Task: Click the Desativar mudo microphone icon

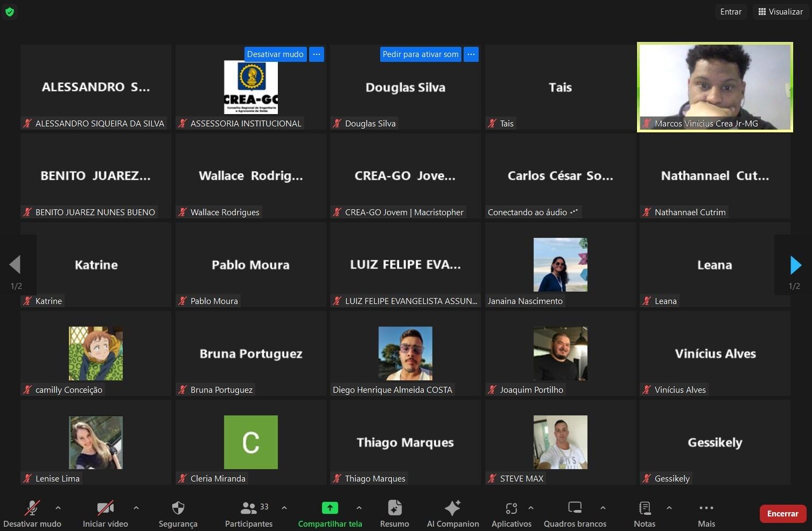Action: [32, 507]
